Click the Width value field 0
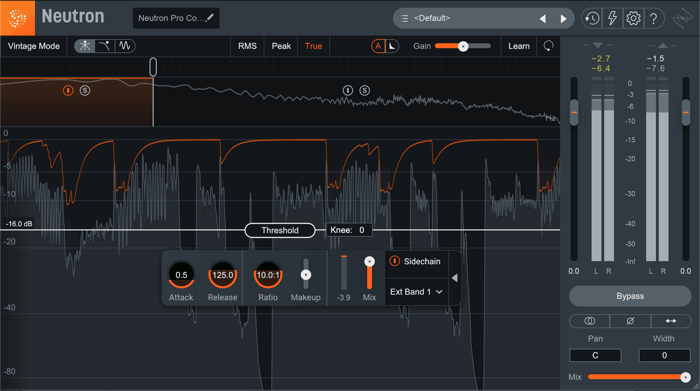 664,355
